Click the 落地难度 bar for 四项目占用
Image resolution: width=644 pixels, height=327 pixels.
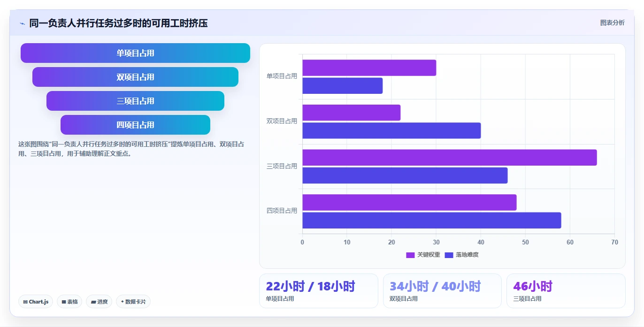click(x=431, y=221)
